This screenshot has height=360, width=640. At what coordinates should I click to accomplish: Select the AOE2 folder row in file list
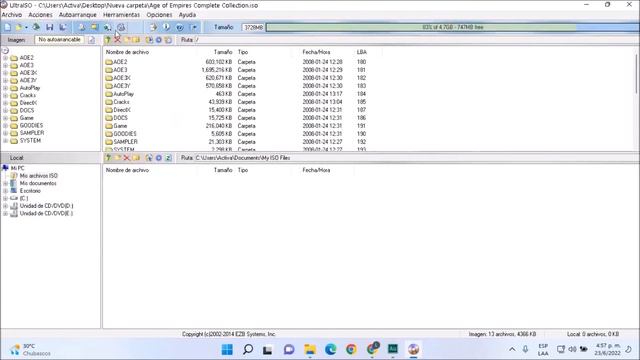tap(236, 62)
